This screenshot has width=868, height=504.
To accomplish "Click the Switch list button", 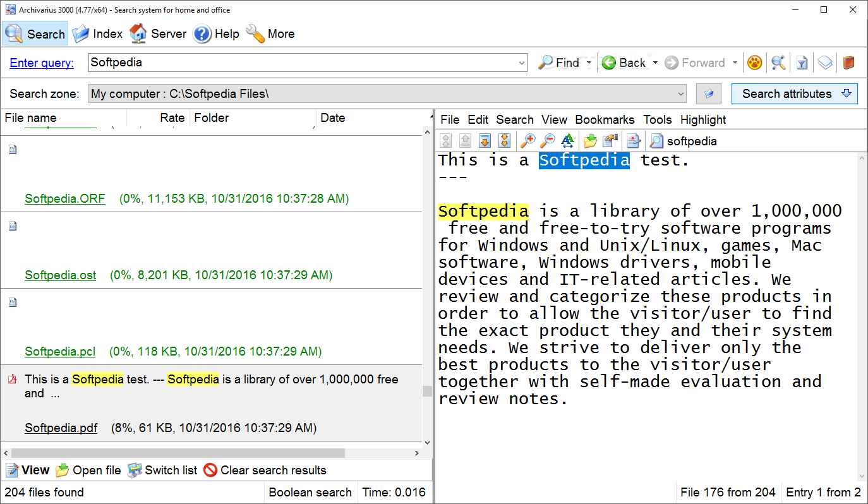I will click(163, 470).
